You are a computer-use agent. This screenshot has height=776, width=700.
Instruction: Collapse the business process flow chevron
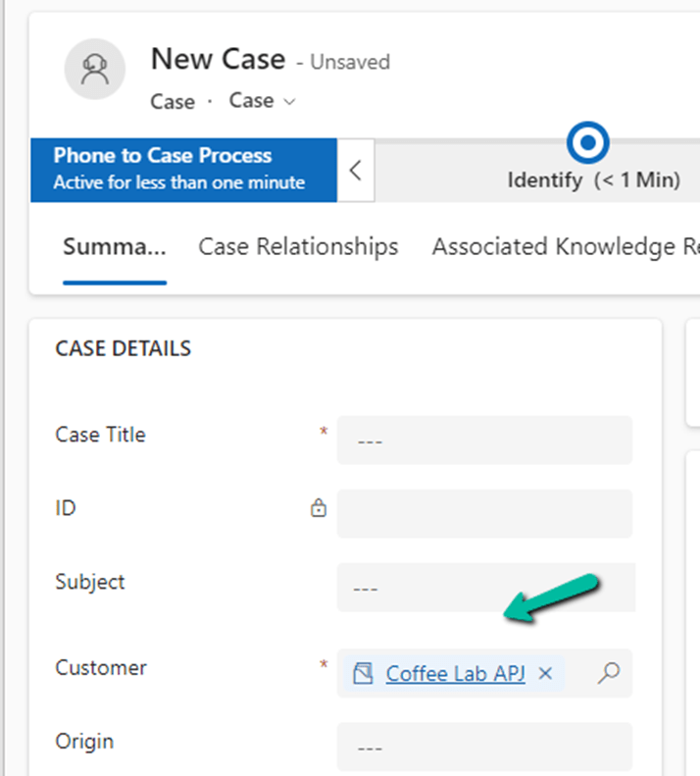pos(355,170)
